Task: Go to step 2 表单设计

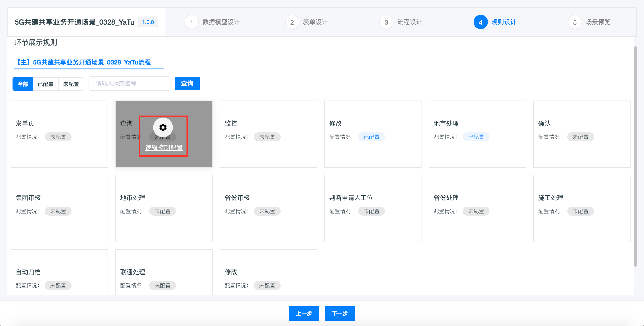Action: click(x=307, y=22)
